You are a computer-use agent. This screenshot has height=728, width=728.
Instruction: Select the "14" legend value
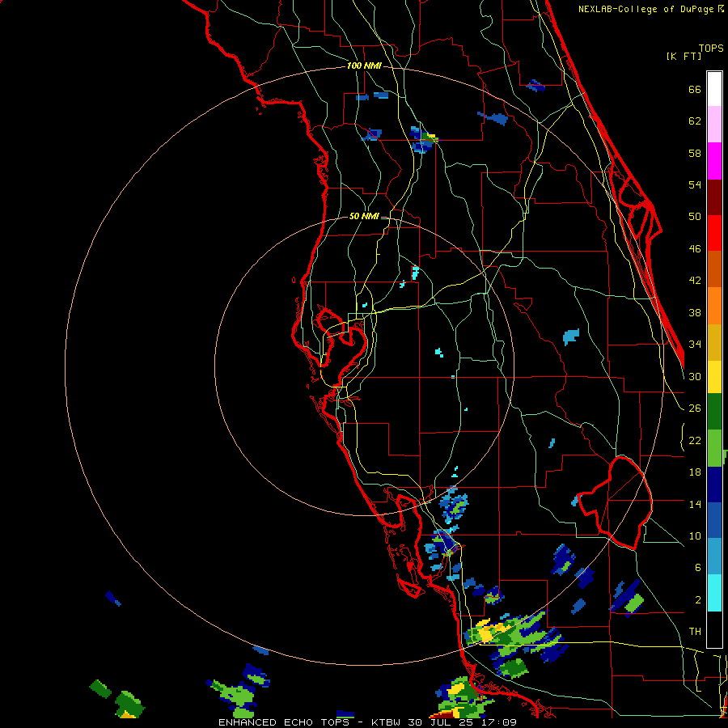pos(695,504)
